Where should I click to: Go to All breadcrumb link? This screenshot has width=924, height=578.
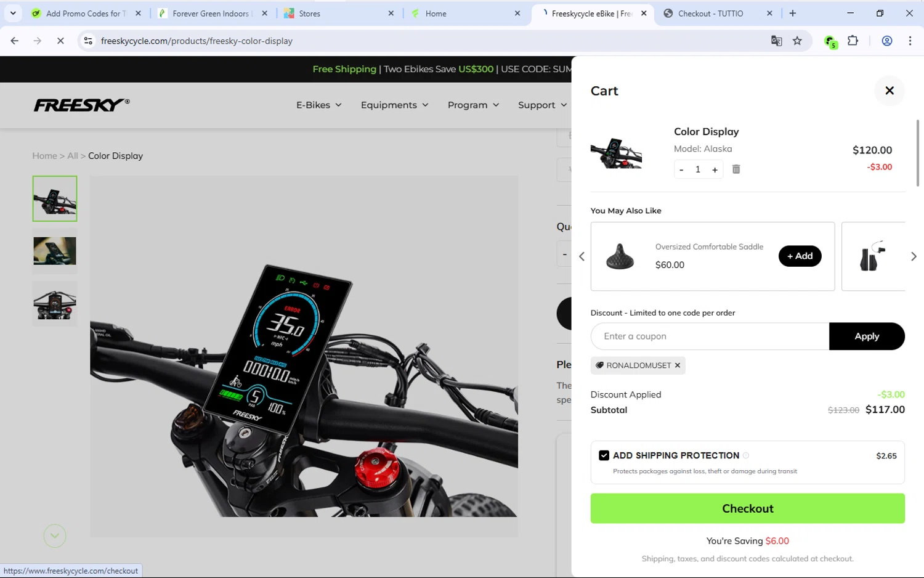(73, 156)
